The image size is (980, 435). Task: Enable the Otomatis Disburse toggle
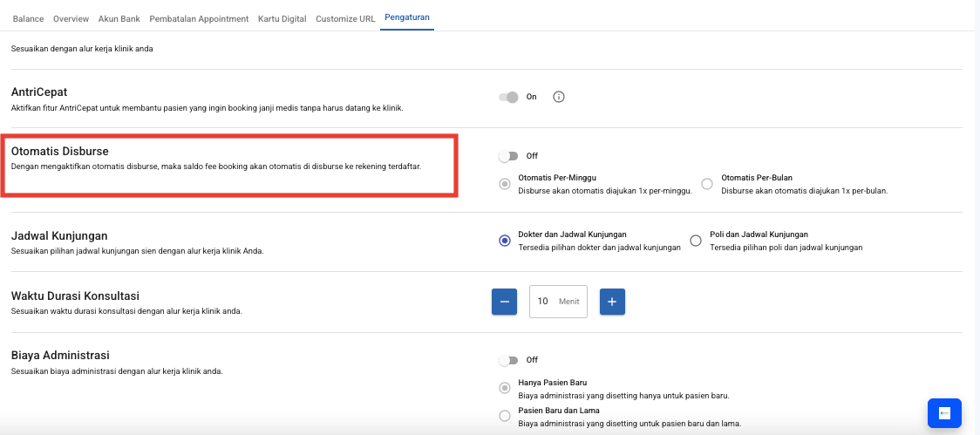click(507, 156)
